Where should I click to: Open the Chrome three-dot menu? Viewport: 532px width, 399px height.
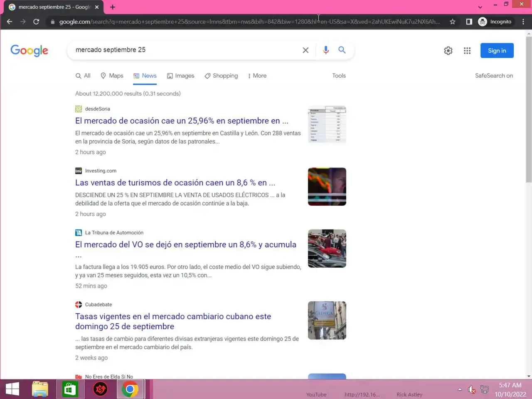click(x=523, y=22)
